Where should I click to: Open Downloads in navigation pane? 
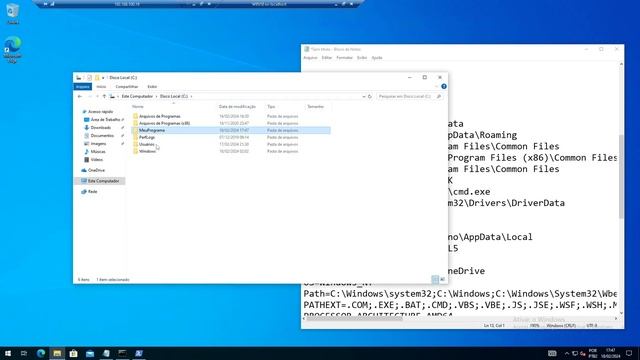tap(100, 128)
